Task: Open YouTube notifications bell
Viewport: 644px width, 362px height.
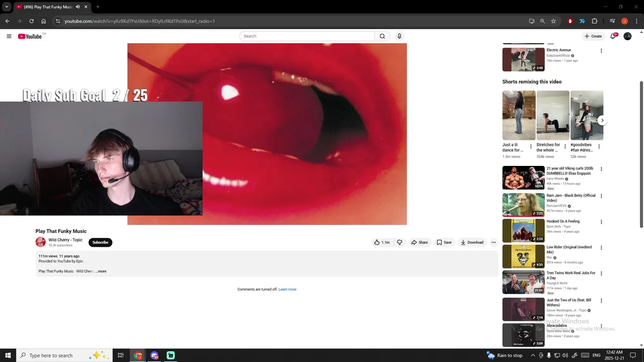Action: [x=613, y=36]
